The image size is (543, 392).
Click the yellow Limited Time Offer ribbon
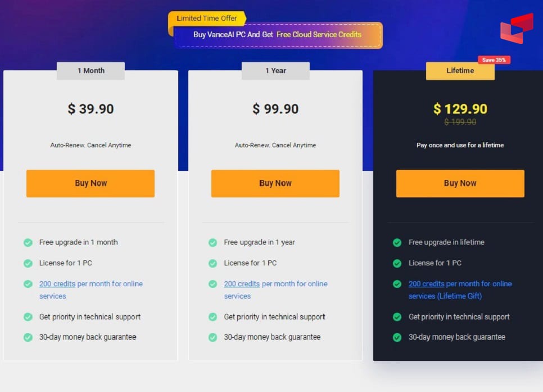pos(206,19)
